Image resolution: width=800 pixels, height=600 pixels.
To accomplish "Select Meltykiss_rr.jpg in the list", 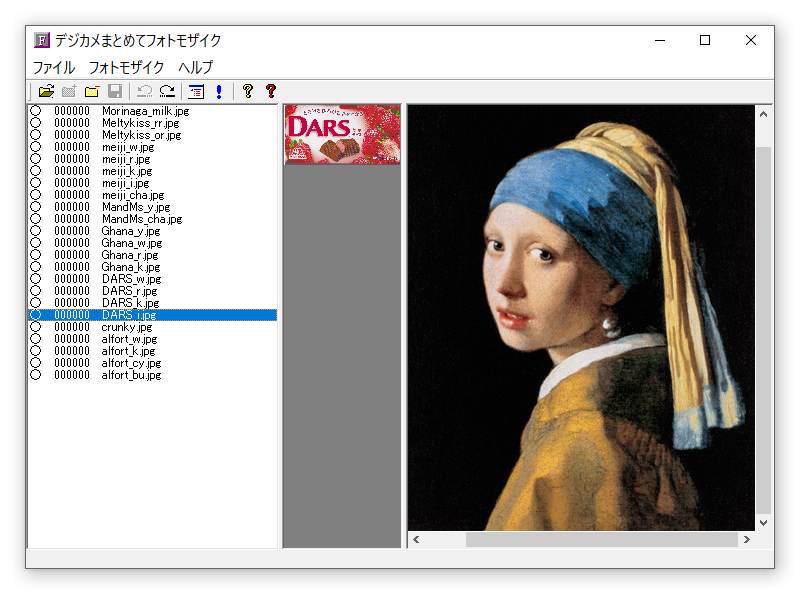I will [x=153, y=123].
